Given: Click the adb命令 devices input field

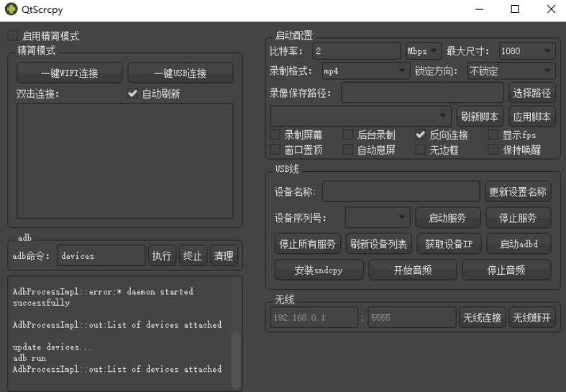Looking at the screenshot, I should (101, 255).
